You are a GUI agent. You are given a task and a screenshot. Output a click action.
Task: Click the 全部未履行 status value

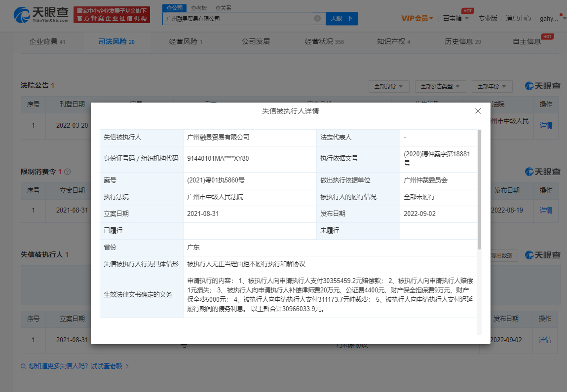point(419,197)
